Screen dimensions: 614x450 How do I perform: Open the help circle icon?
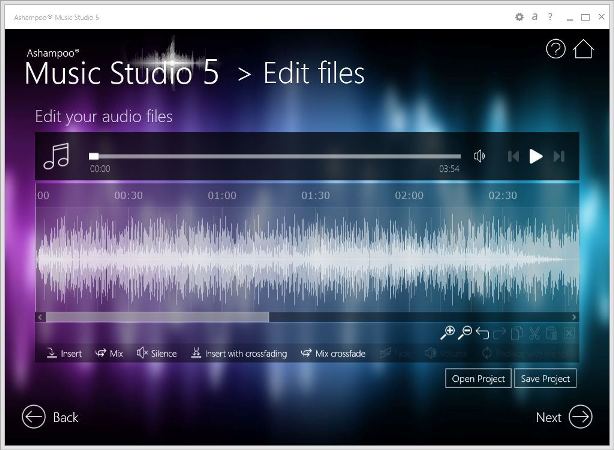click(555, 49)
